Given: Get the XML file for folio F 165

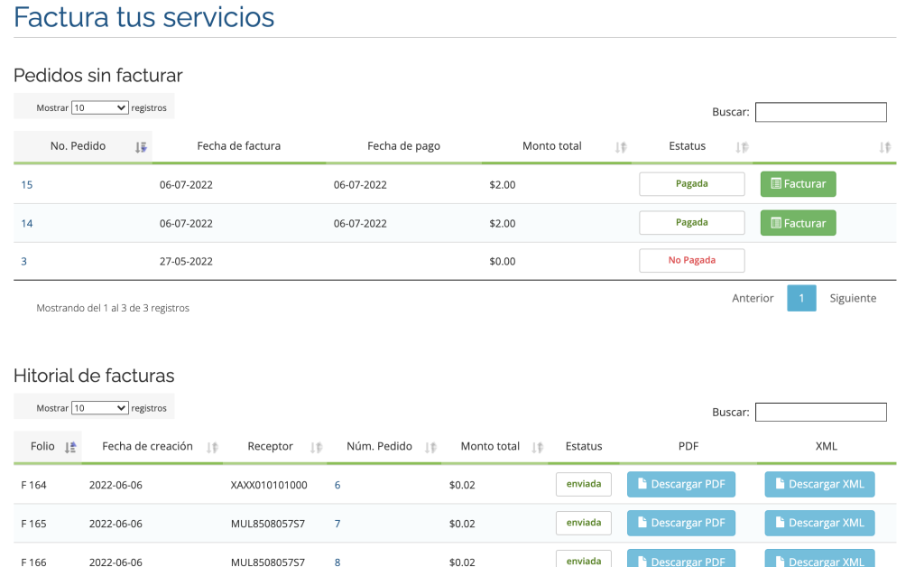Looking at the screenshot, I should pos(819,524).
